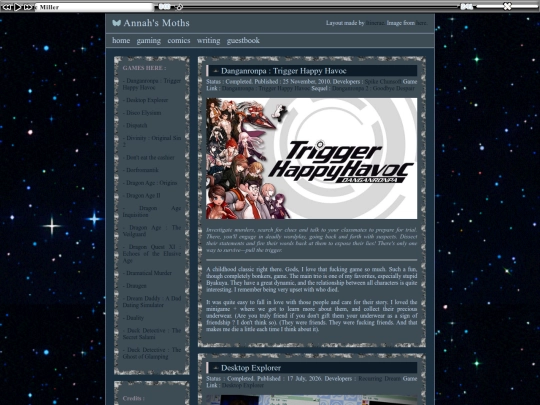Open the writing section

click(208, 41)
